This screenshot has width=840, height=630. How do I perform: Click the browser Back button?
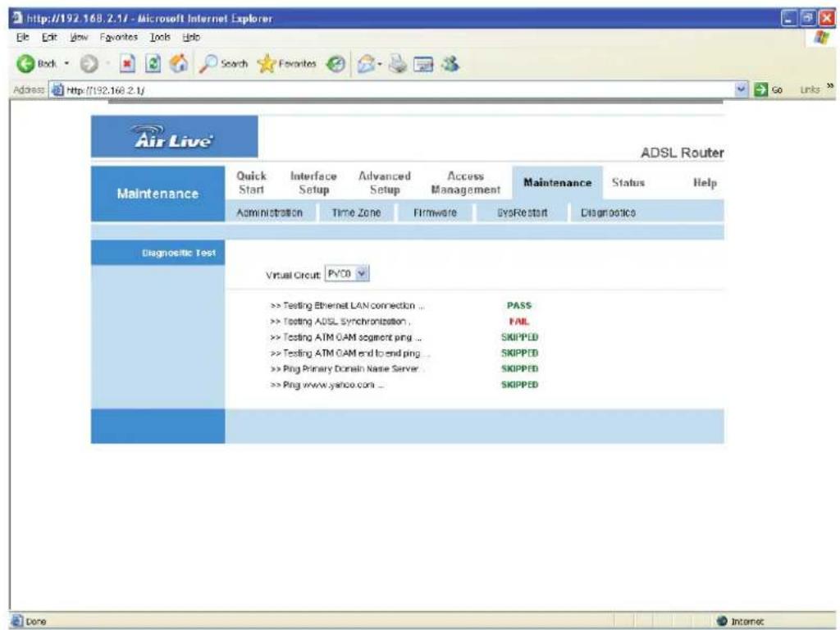(x=36, y=64)
